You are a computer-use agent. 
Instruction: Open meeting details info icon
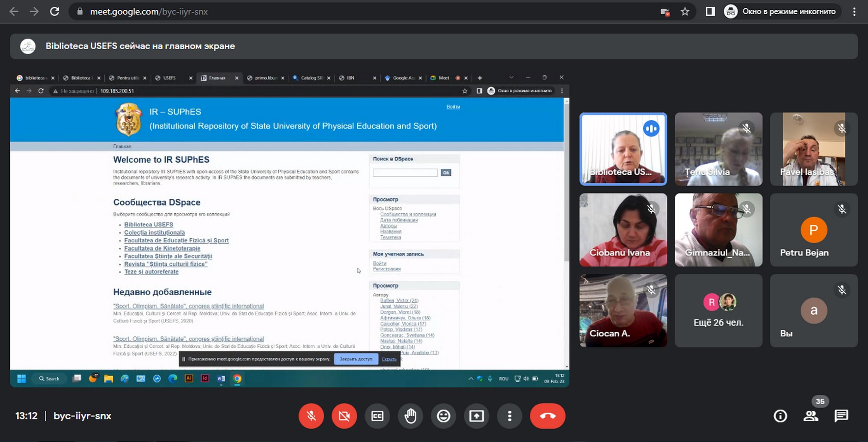[780, 416]
